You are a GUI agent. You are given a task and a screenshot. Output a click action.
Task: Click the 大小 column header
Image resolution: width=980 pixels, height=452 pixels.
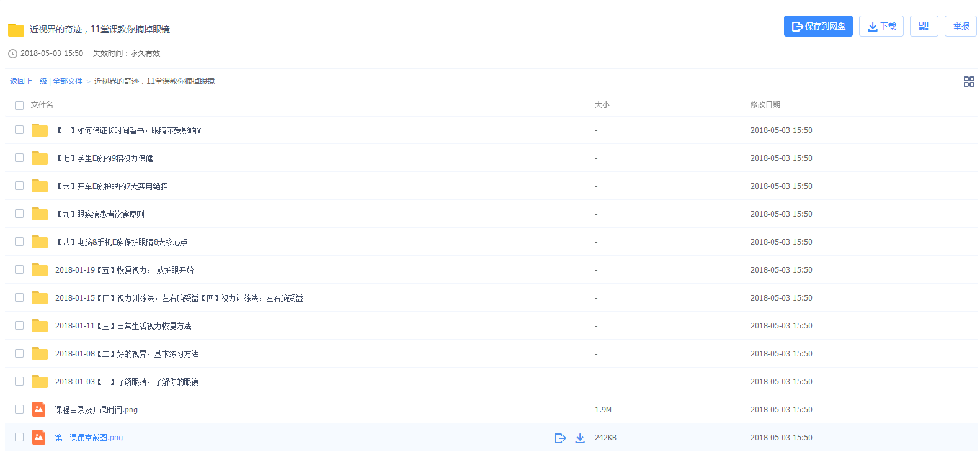click(602, 105)
